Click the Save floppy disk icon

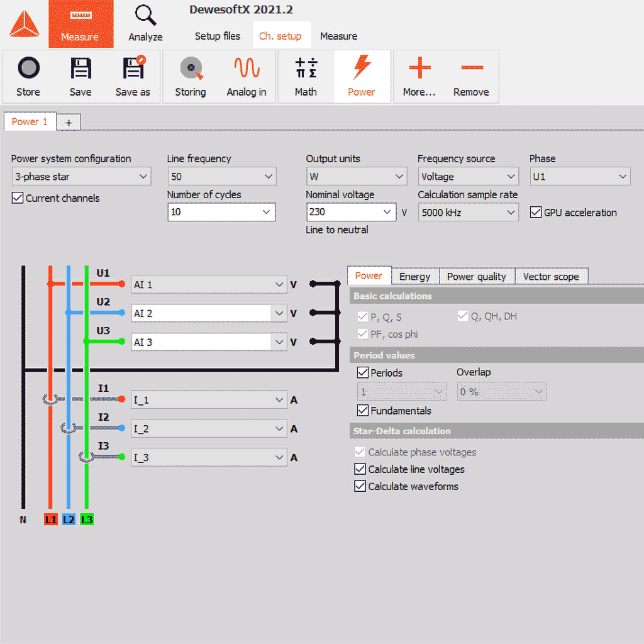coord(80,68)
